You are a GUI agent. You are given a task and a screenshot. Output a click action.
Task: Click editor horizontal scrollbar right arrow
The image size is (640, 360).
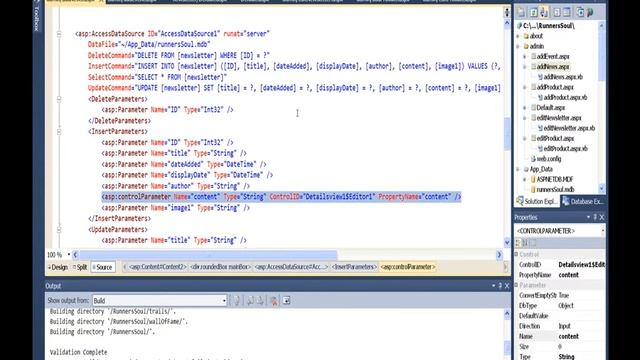(x=499, y=255)
